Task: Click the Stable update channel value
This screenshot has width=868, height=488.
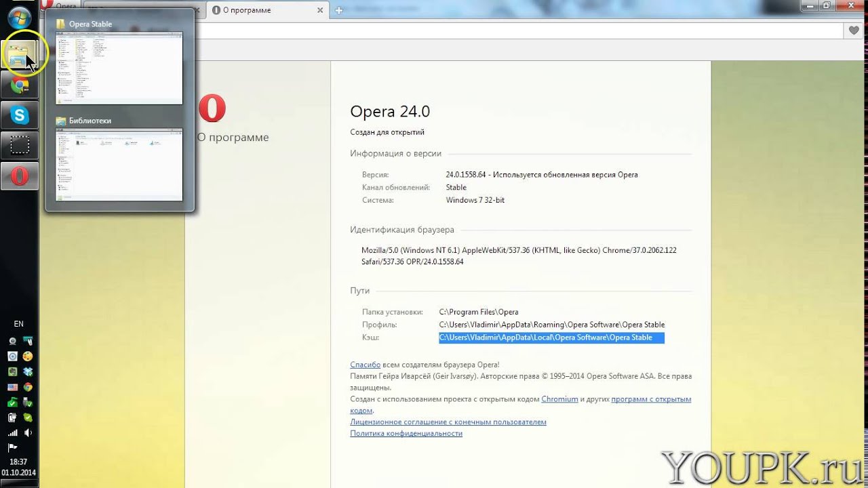Action: (456, 187)
